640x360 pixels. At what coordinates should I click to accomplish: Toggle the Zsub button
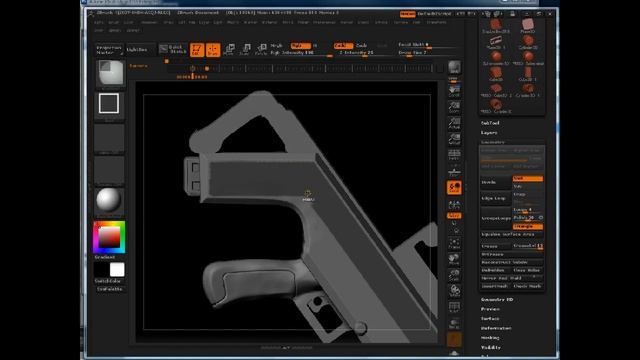(362, 46)
